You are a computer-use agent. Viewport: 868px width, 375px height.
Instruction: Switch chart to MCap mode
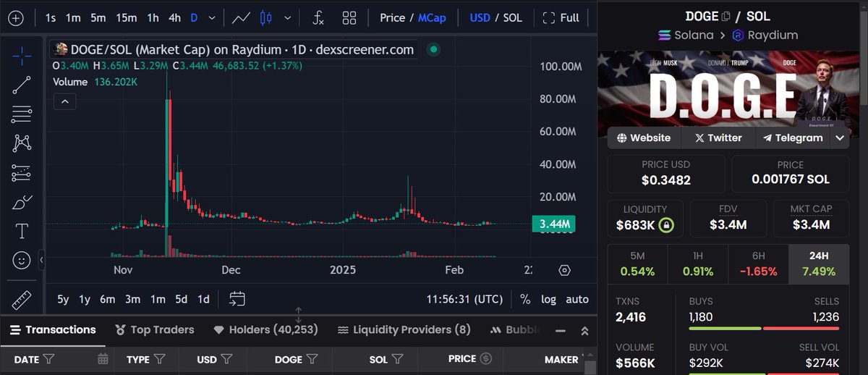point(432,17)
